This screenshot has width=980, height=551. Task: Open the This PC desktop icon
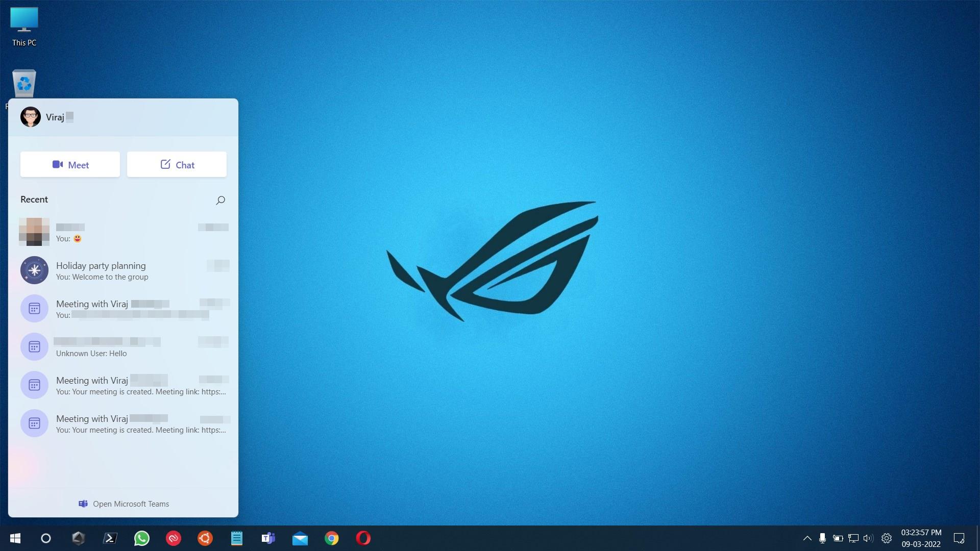[24, 27]
